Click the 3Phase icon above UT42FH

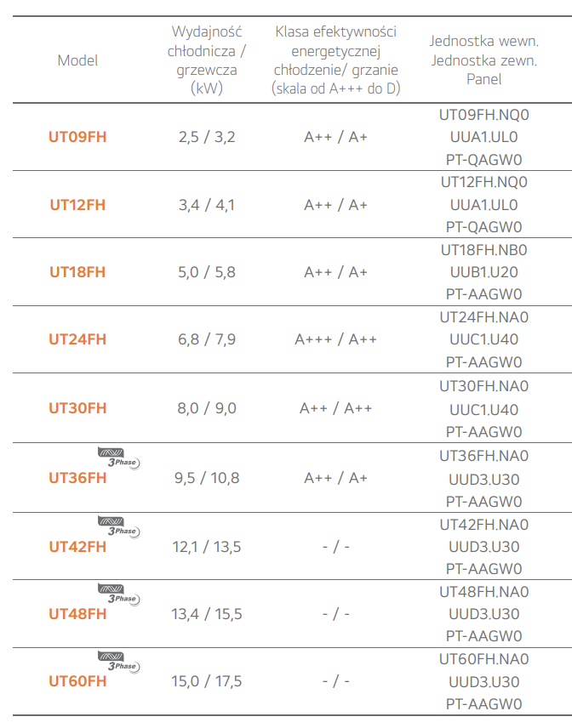pos(119,527)
